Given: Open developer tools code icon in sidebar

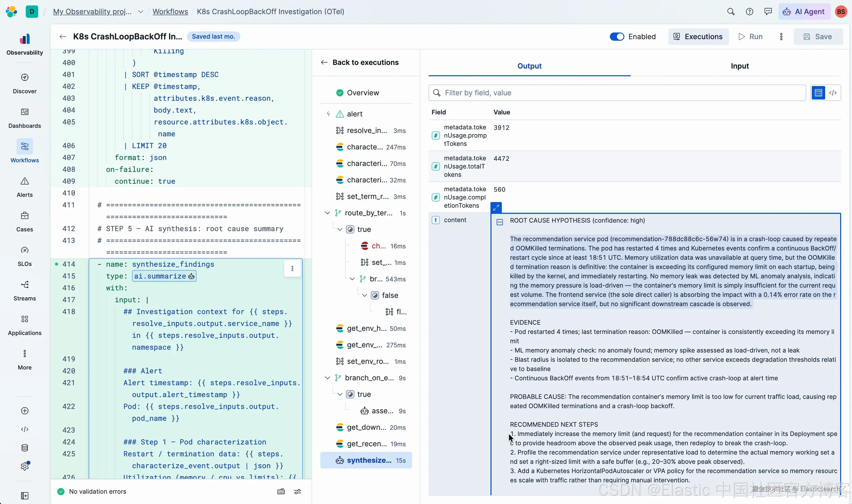Looking at the screenshot, I should pos(25,429).
